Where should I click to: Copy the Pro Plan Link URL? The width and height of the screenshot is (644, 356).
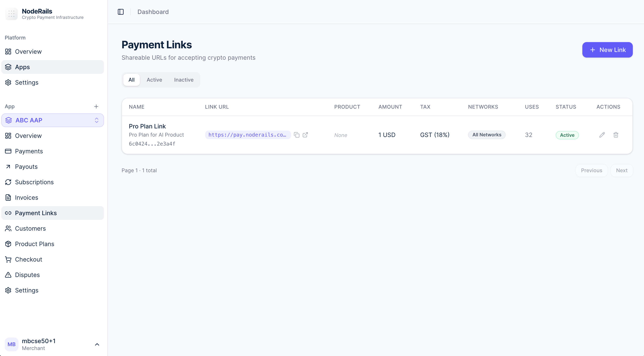coord(296,135)
